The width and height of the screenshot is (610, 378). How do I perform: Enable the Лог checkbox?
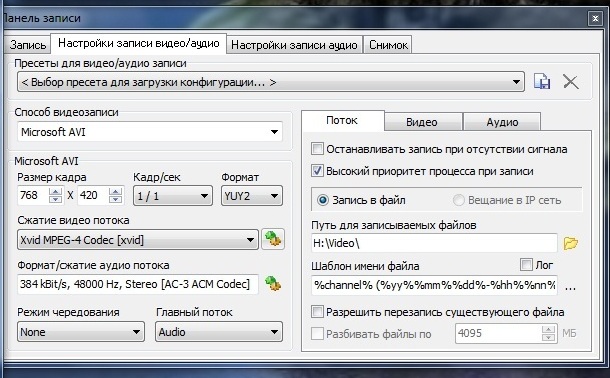point(526,265)
